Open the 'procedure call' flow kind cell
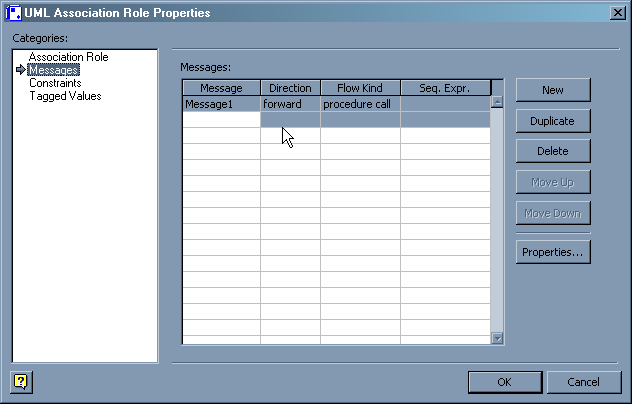 (360, 103)
